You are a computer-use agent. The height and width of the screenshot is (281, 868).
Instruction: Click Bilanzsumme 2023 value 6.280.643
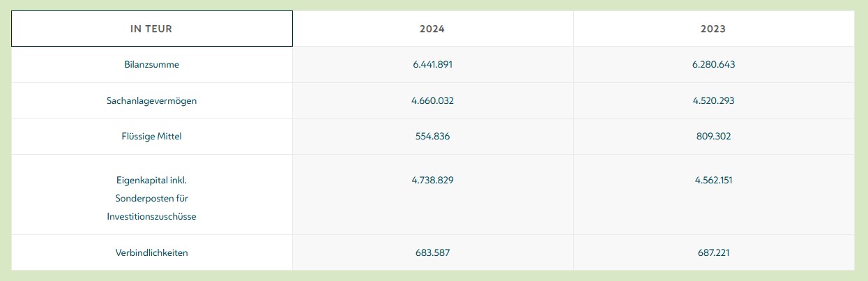point(713,64)
